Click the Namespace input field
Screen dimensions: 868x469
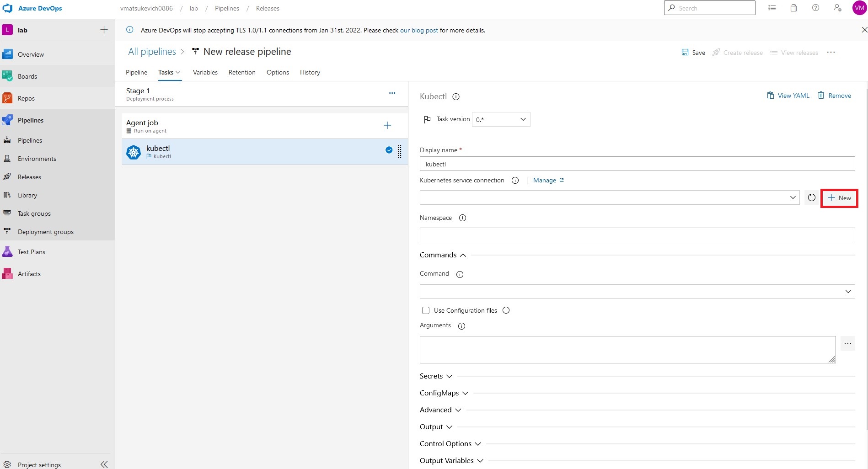tap(637, 235)
